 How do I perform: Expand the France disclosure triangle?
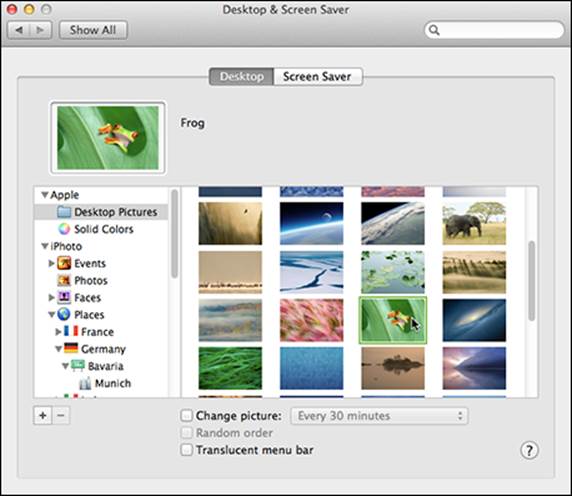pyautogui.click(x=58, y=332)
